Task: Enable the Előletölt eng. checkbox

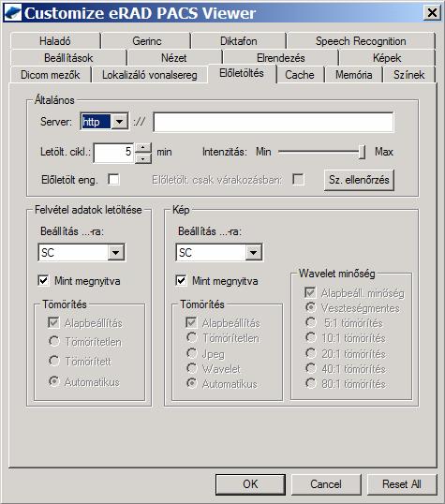Action: (113, 179)
